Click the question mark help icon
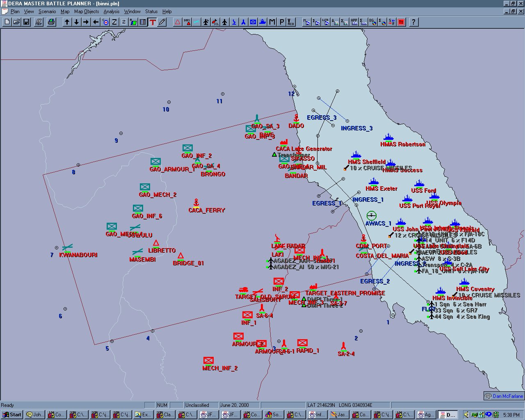Image resolution: width=525 pixels, height=420 pixels. click(x=413, y=22)
